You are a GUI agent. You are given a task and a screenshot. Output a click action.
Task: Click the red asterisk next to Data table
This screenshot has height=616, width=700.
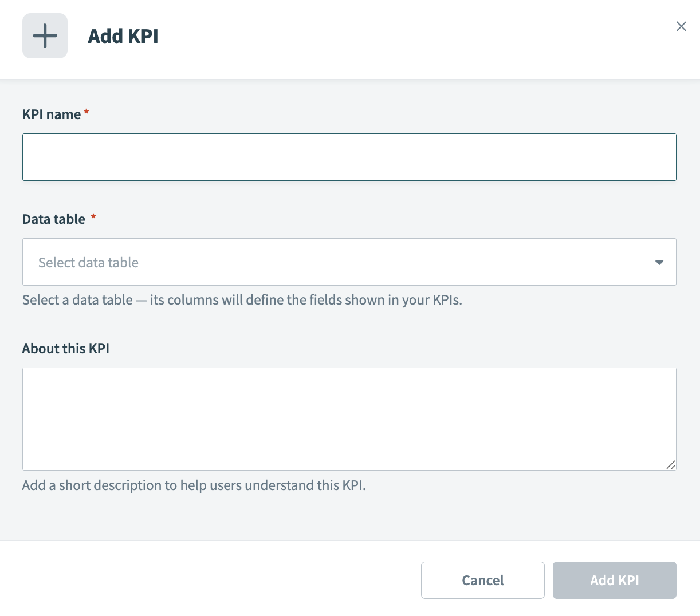[x=93, y=218]
